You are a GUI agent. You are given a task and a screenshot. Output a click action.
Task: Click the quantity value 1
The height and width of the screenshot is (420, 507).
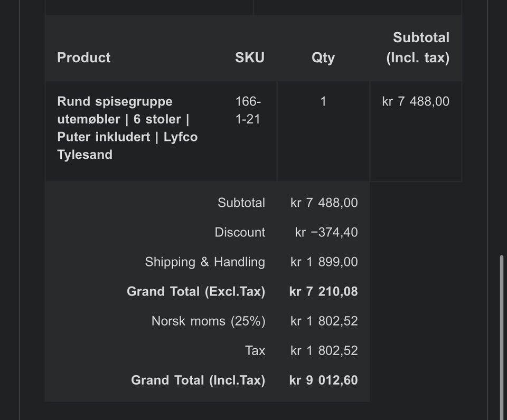[x=323, y=101]
